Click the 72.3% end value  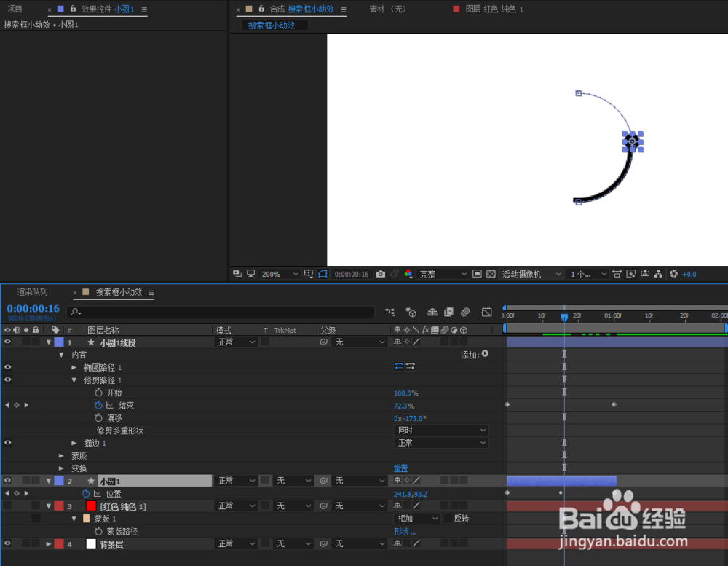(404, 406)
